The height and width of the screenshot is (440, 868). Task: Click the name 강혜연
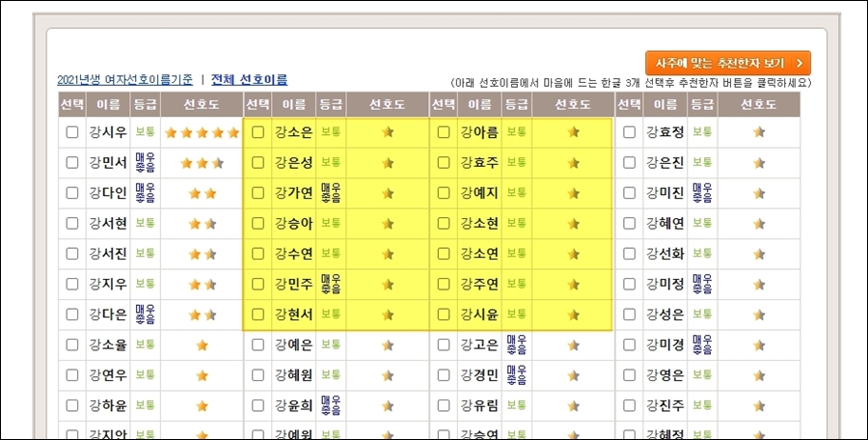pyautogui.click(x=665, y=223)
